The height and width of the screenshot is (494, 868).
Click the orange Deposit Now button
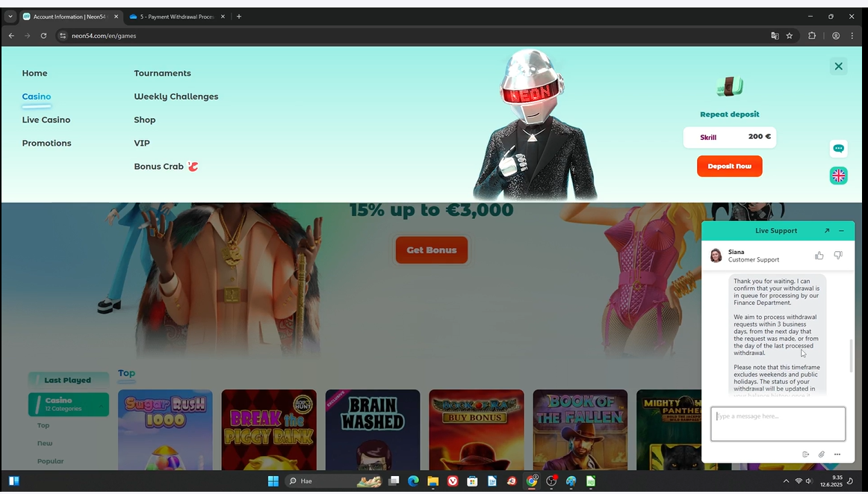point(729,166)
